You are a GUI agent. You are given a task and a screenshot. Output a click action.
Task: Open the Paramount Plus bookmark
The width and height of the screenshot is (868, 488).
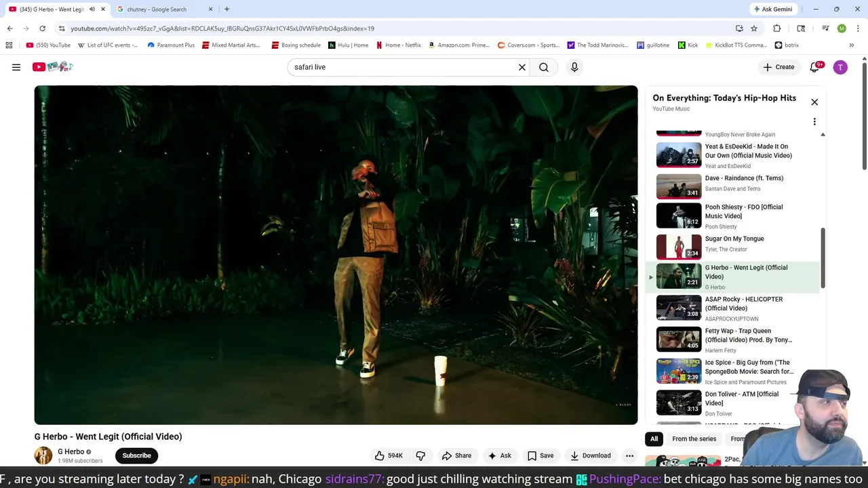tap(171, 45)
